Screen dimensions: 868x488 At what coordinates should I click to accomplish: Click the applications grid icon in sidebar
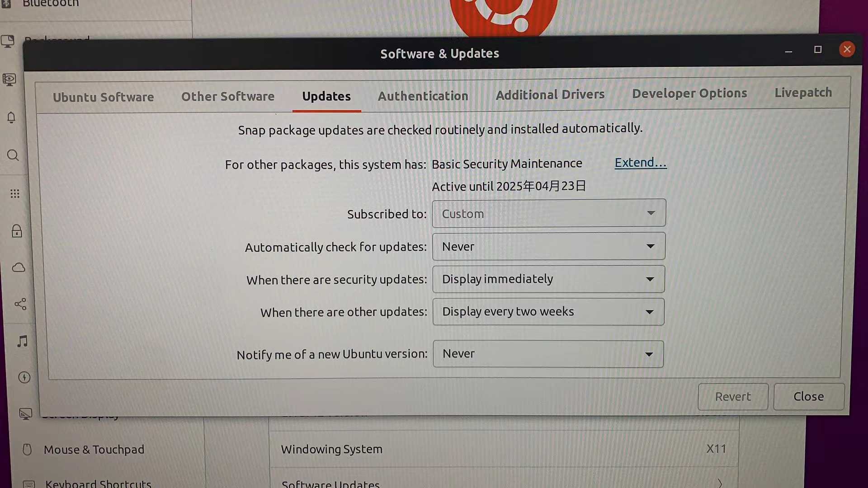click(15, 194)
